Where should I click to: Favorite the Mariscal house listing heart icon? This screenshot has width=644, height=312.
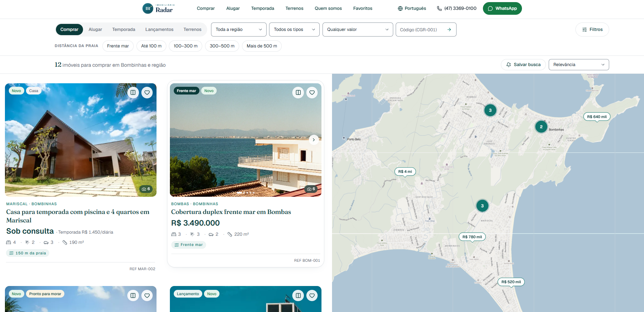pyautogui.click(x=147, y=93)
